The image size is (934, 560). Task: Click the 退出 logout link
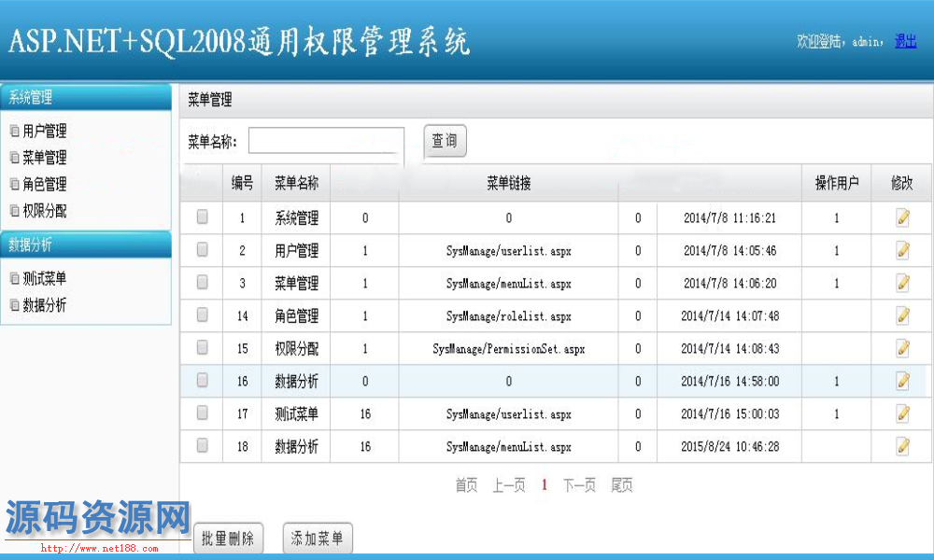(x=905, y=41)
